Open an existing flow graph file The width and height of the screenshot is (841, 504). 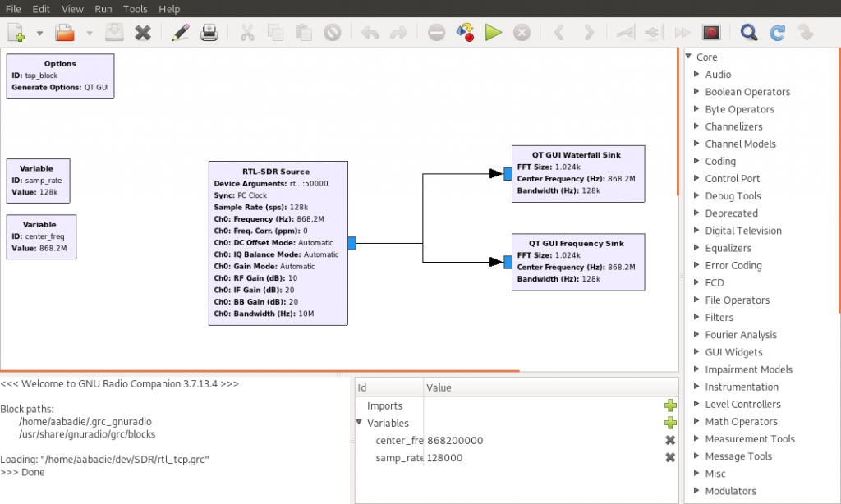[64, 33]
